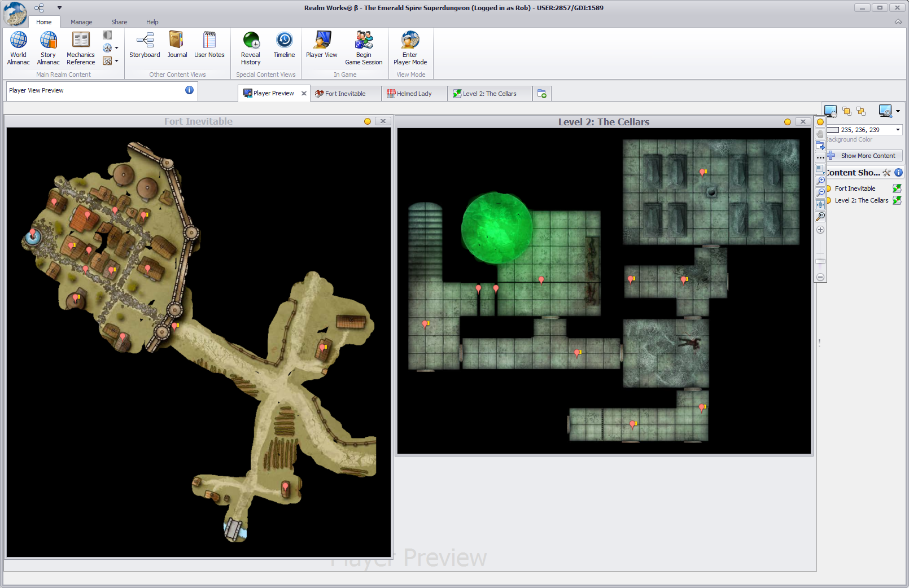Click the info icon in Player View Preview box

[189, 90]
